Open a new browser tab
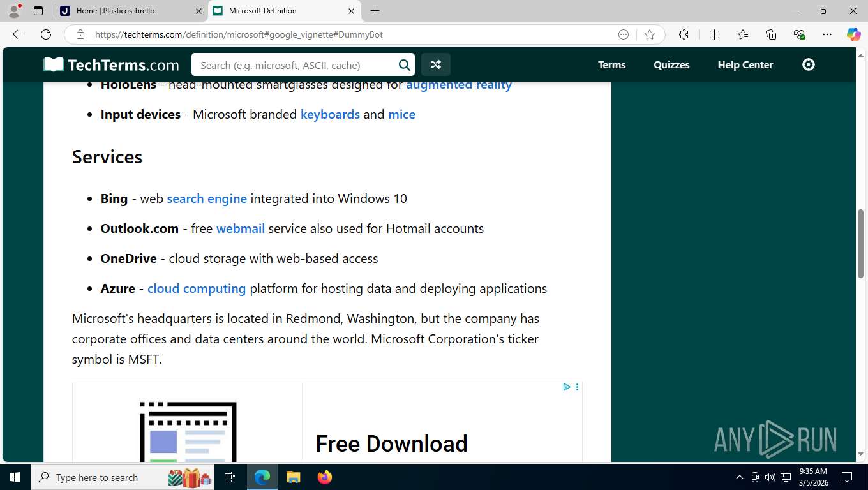 coord(375,11)
